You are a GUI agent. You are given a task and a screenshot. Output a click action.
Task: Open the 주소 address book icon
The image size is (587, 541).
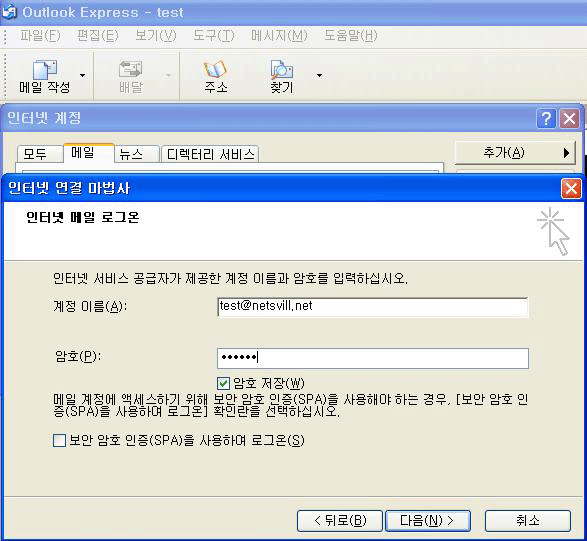(x=215, y=70)
